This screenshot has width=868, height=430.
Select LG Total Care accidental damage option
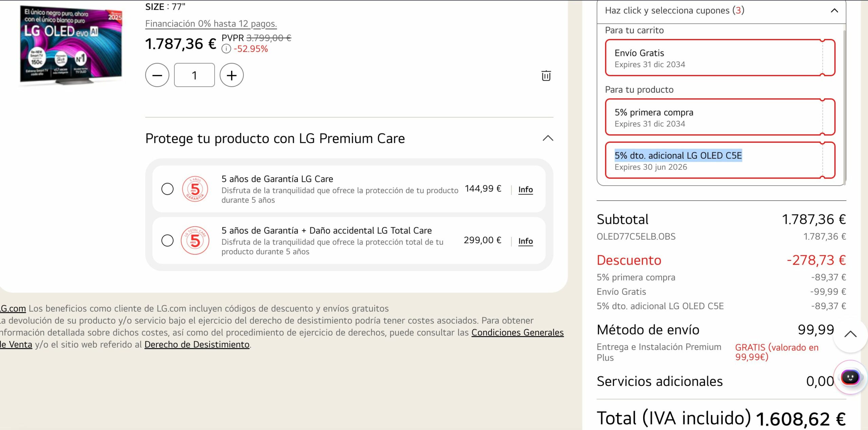(167, 240)
